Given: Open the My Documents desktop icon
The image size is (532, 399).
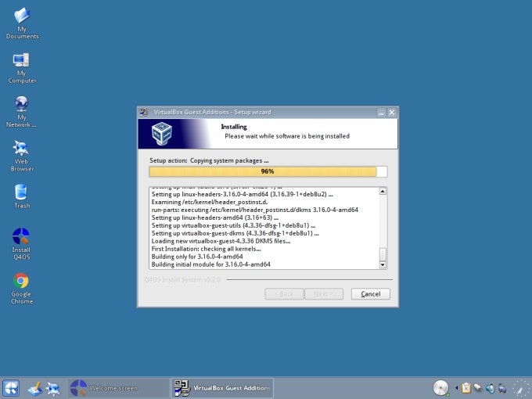Looking at the screenshot, I should (x=22, y=23).
